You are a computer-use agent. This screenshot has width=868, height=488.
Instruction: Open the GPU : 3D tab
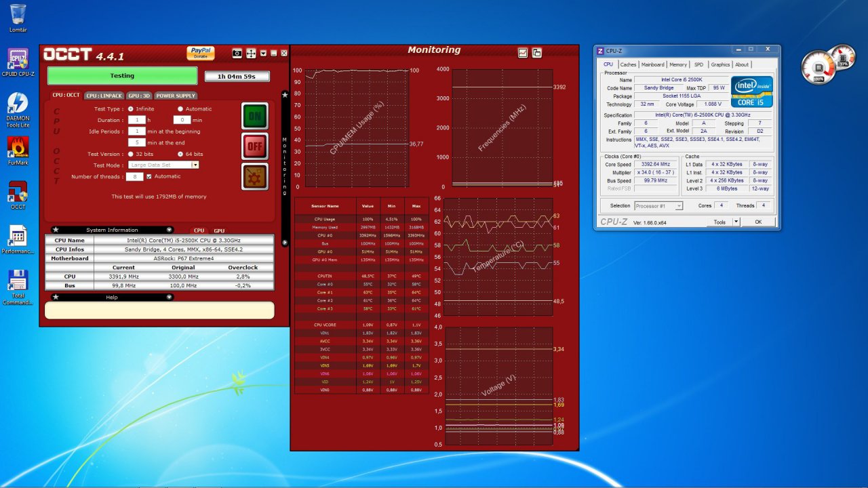tap(139, 96)
